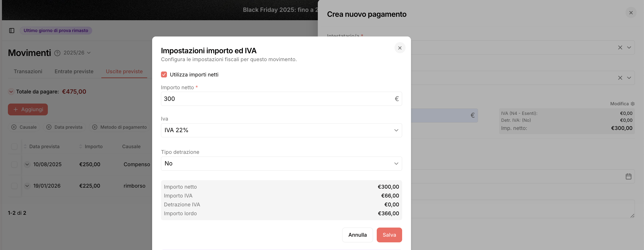644x250 pixels.
Task: Expand the 2025/26 year selector
Action: pyautogui.click(x=77, y=53)
